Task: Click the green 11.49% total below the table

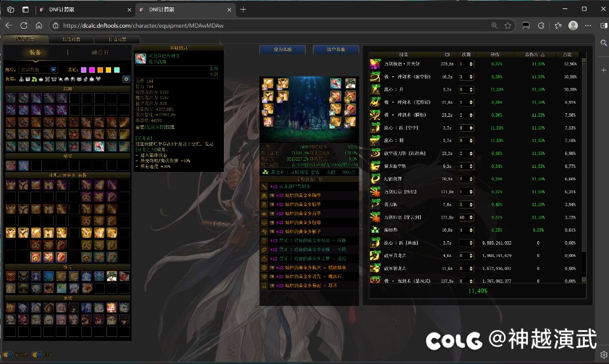Action: coord(478,291)
